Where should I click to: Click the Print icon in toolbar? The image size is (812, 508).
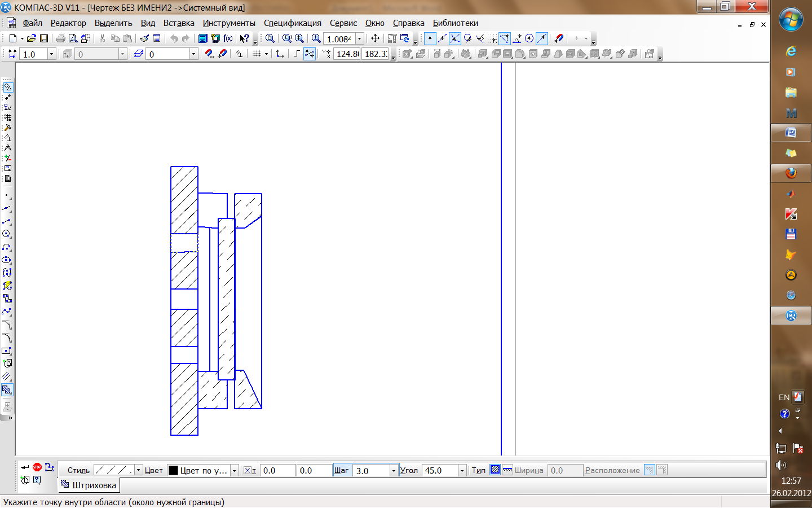(x=60, y=38)
